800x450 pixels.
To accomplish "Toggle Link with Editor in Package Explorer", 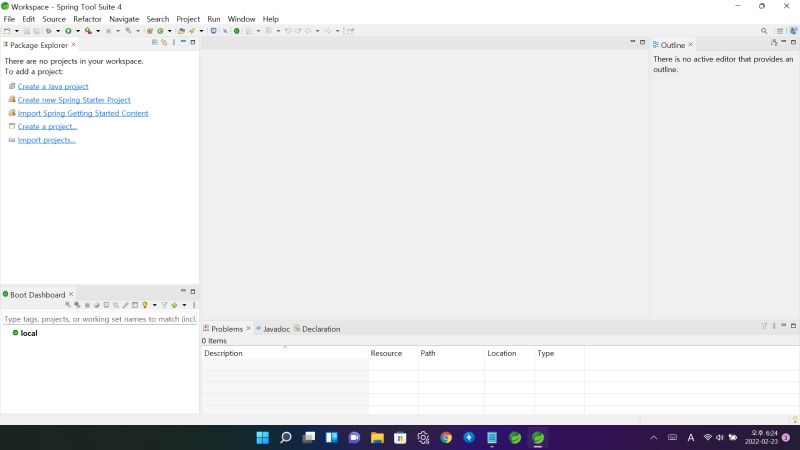I will pyautogui.click(x=164, y=42).
